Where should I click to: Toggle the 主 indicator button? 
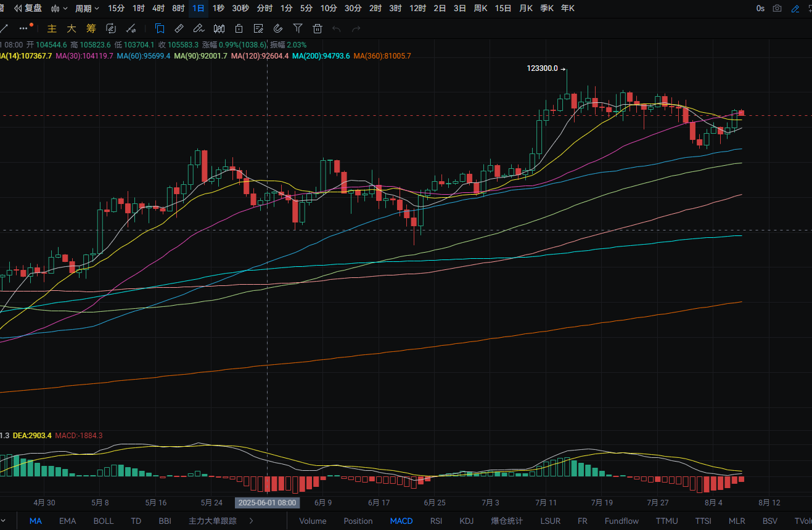click(x=52, y=28)
